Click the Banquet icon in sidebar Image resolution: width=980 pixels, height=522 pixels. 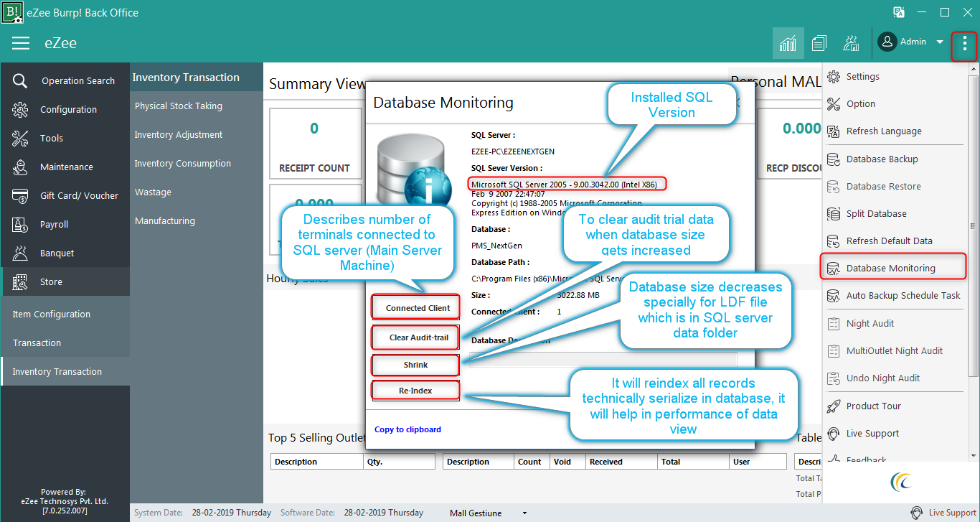(x=20, y=253)
